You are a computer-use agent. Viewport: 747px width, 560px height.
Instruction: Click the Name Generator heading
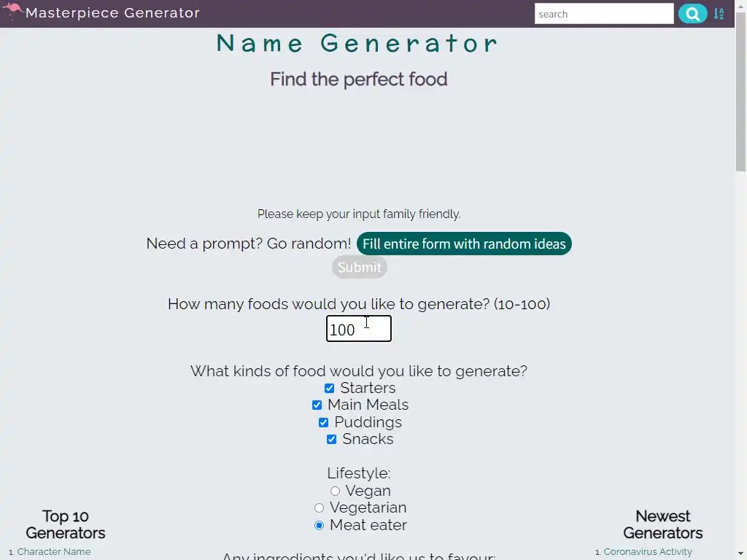[x=358, y=44]
